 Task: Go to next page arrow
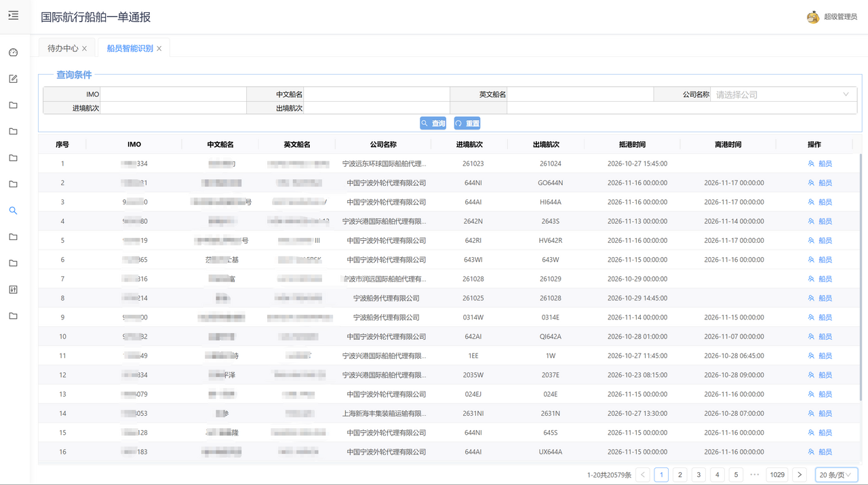pyautogui.click(x=800, y=475)
